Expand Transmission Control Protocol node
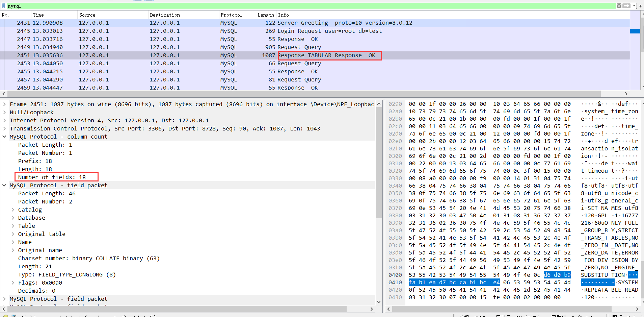Viewport: 644px width, 317px height. coord(4,128)
